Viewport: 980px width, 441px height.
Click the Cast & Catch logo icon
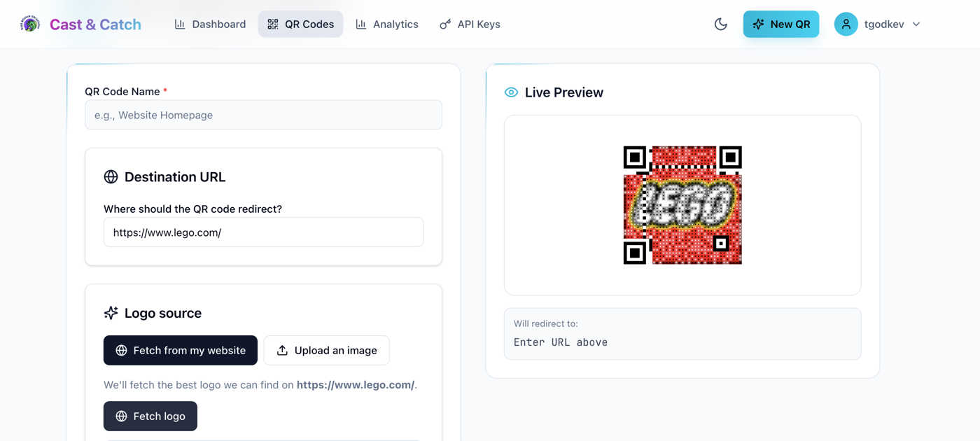coord(30,24)
